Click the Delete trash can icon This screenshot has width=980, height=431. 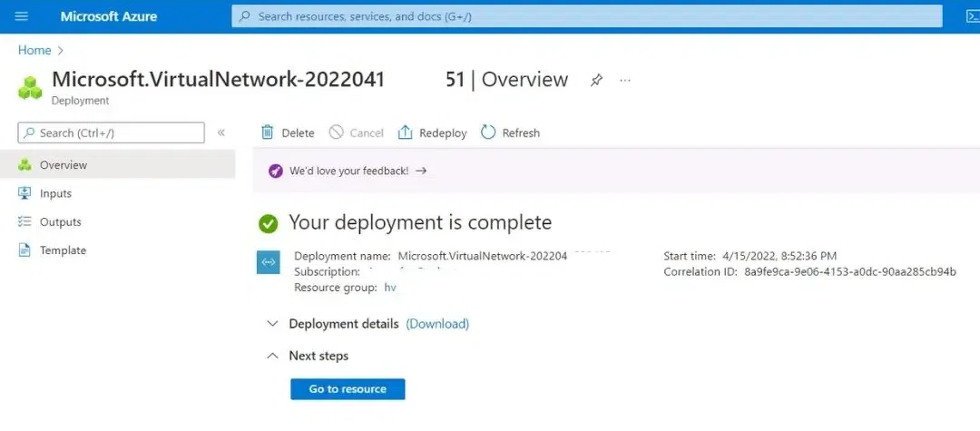tap(268, 132)
